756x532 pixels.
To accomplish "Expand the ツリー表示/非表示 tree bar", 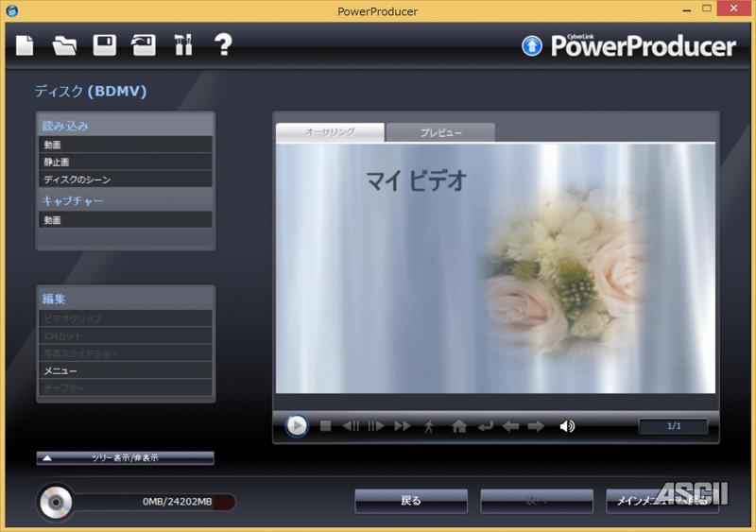I will [x=126, y=457].
